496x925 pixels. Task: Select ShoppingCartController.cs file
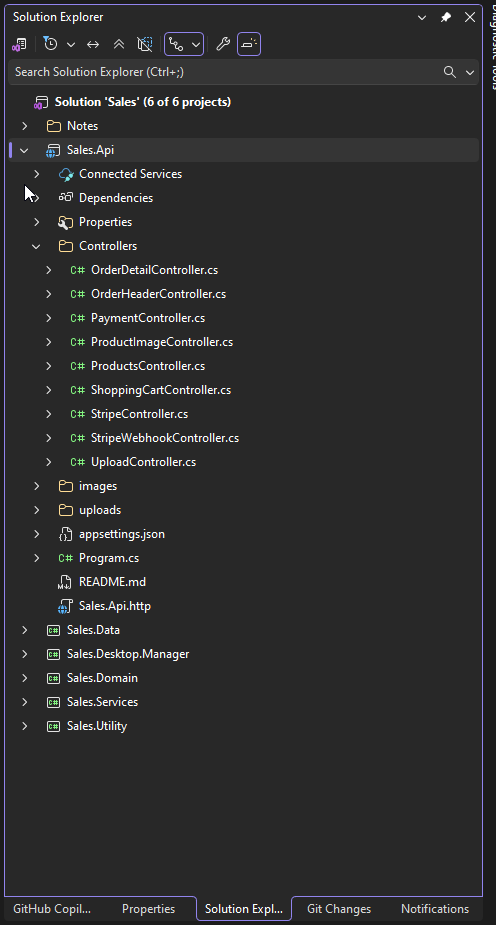pos(161,390)
